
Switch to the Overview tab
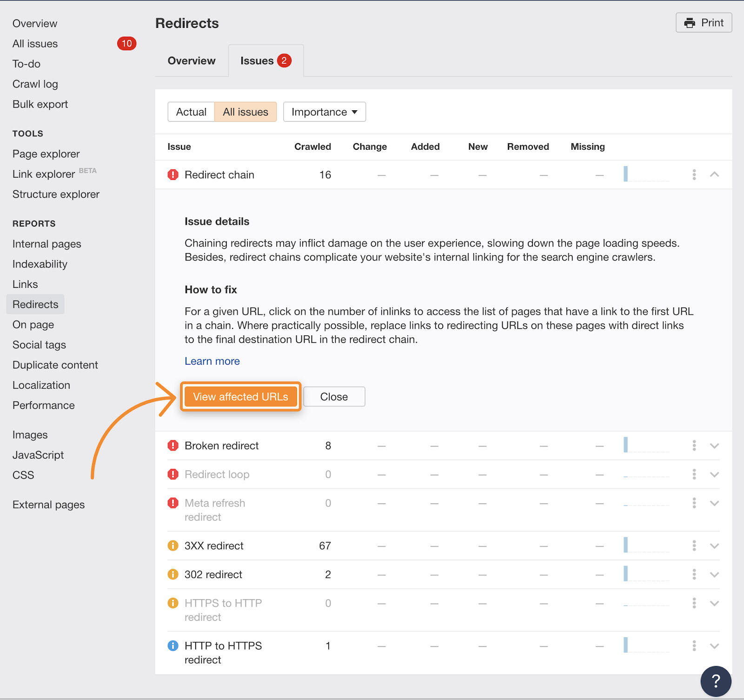coord(192,61)
